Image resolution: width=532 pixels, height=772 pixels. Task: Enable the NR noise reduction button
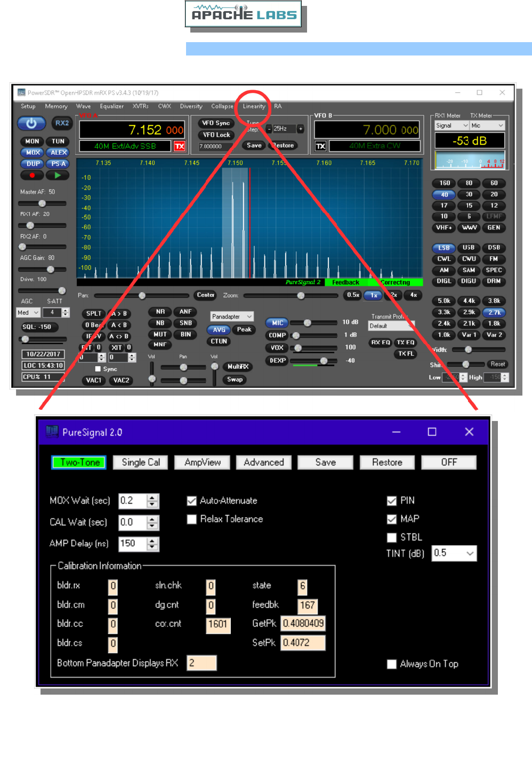[x=160, y=312]
